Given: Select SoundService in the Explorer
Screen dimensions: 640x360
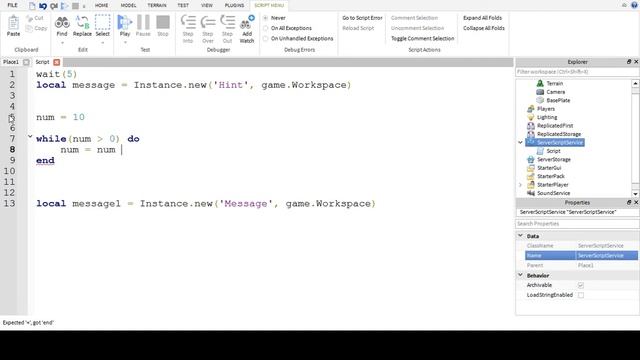Looking at the screenshot, I should 553,193.
